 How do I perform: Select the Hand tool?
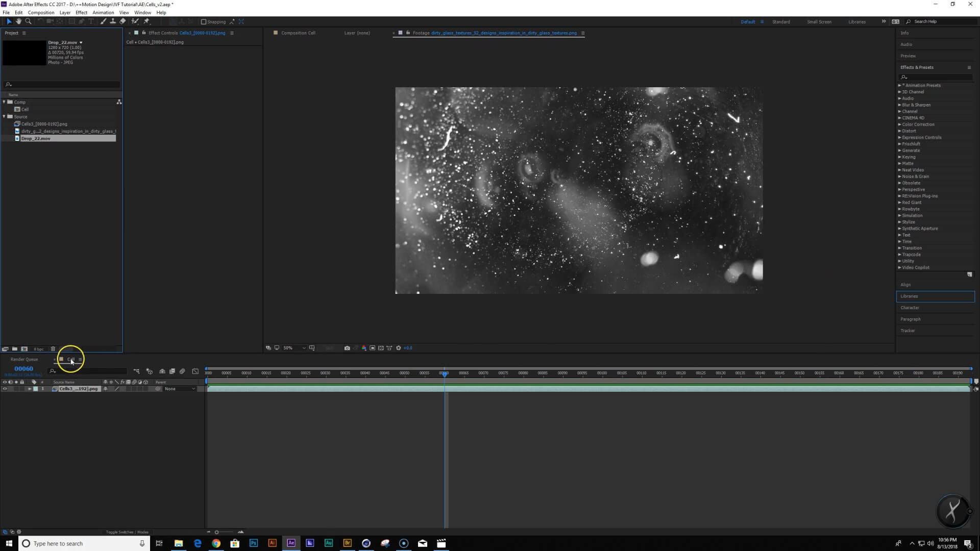[x=18, y=21]
